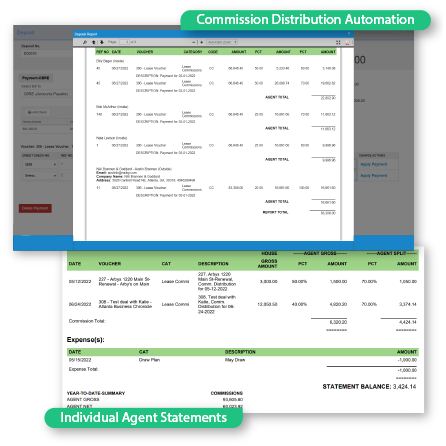
Task: Go to previous page in Deposit Report
Action: pos(94,42)
